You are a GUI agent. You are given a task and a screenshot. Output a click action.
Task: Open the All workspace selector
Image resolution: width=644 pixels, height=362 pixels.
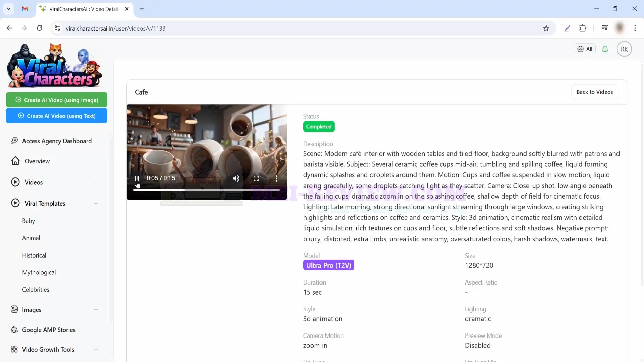(585, 49)
